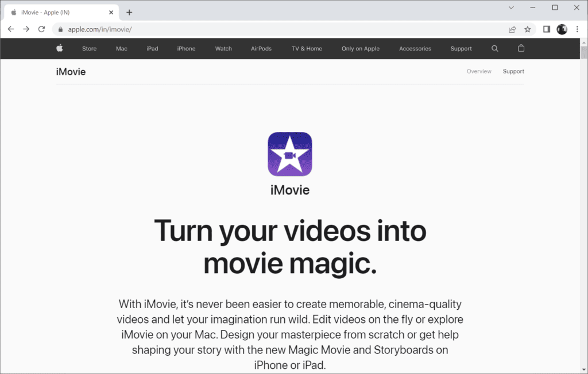Click the paragraph starting 'With iMovie, it's never'

pyautogui.click(x=290, y=334)
